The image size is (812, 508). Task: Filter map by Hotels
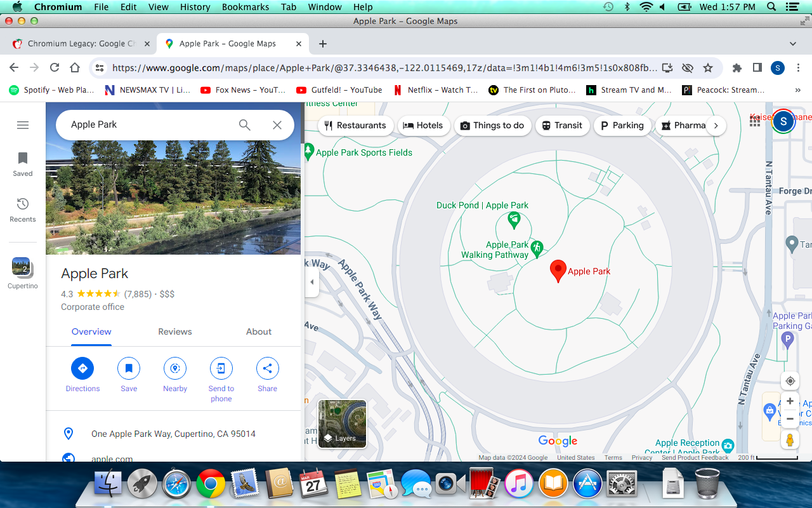point(423,125)
